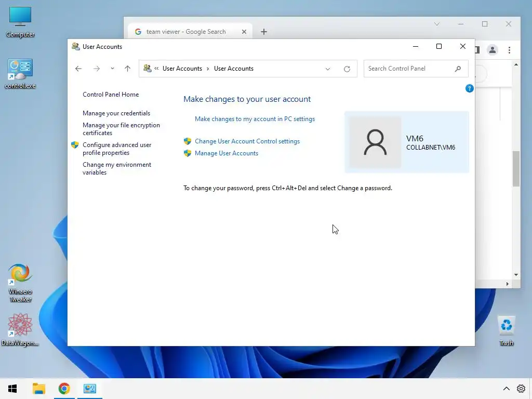Click Control Panel taskbar icon

tap(90, 389)
